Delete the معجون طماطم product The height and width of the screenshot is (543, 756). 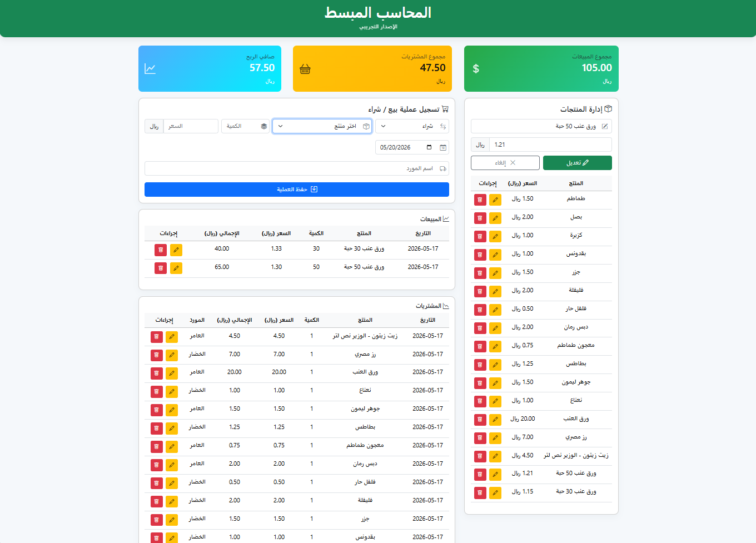[480, 346]
